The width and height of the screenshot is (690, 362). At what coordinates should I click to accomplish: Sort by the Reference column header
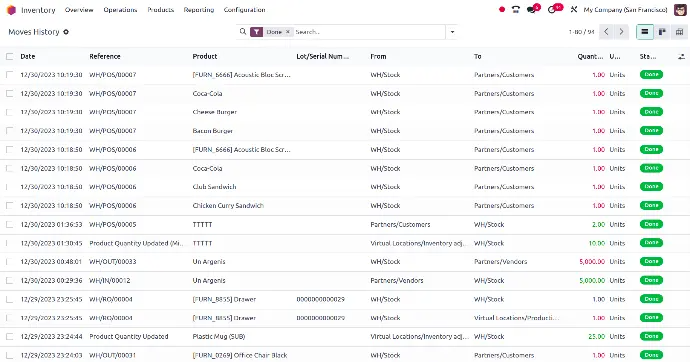coord(105,56)
